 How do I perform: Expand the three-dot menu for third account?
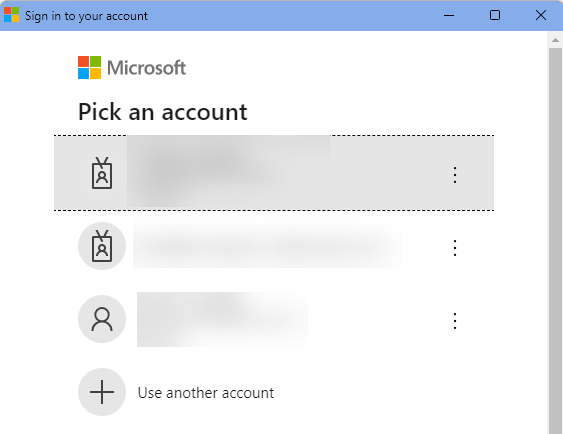pyautogui.click(x=455, y=321)
